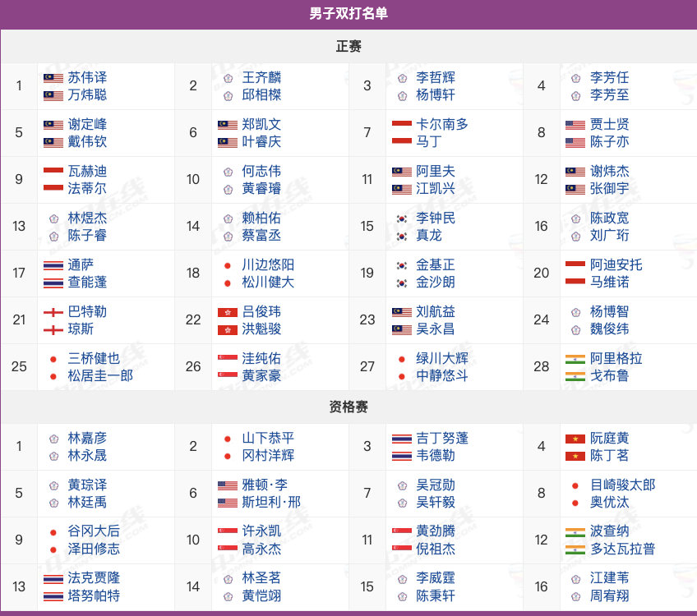Open player link 林煜杰
The height and width of the screenshot is (616, 697).
[87, 218]
